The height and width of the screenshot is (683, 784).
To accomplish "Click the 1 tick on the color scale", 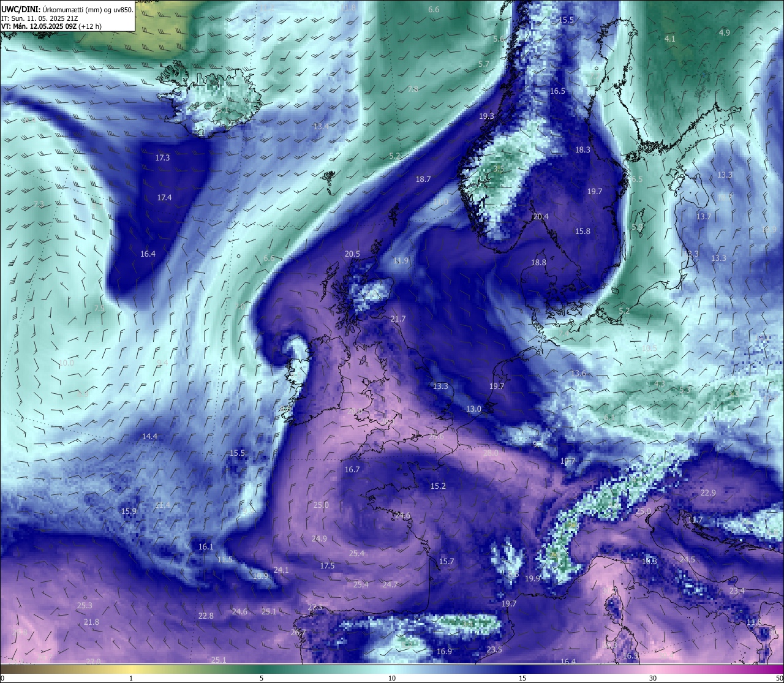I will [131, 678].
